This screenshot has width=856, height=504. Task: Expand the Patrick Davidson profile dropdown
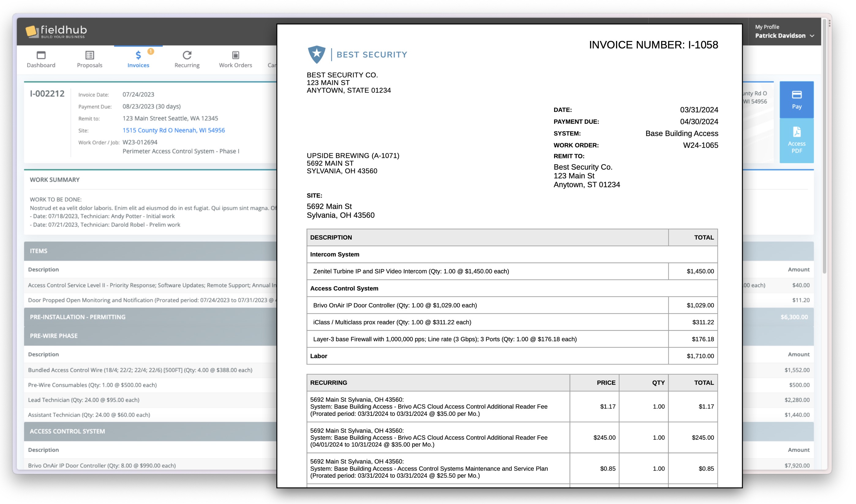point(812,36)
